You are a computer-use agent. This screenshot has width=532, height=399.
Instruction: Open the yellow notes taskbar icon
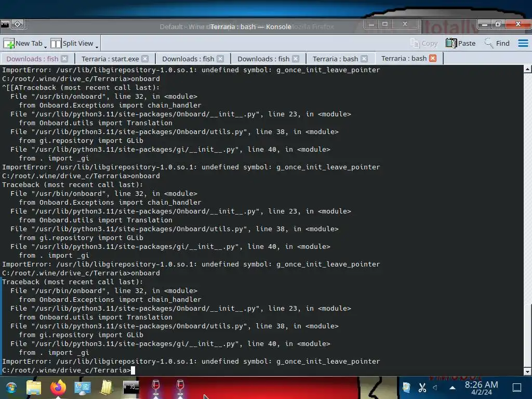[x=106, y=387]
